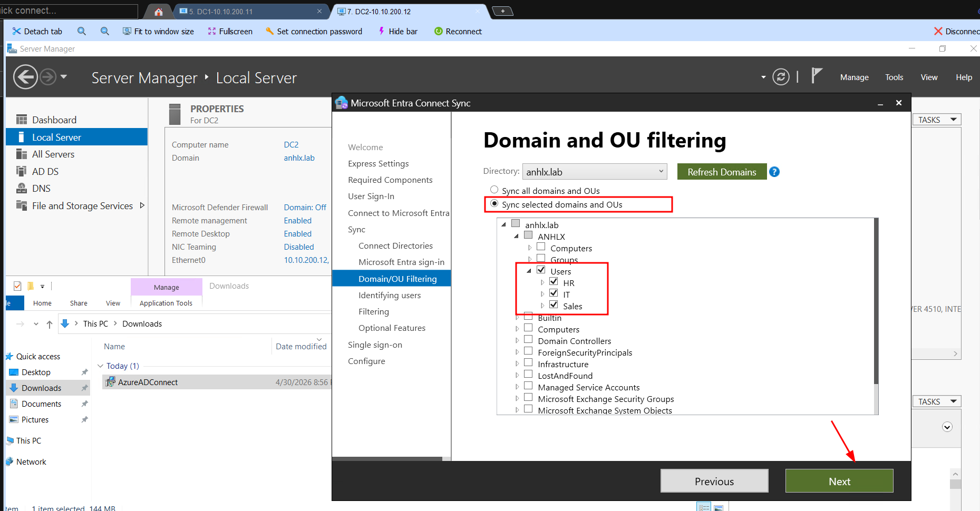
Task: Click the Domain: Off firewall link
Action: click(305, 207)
